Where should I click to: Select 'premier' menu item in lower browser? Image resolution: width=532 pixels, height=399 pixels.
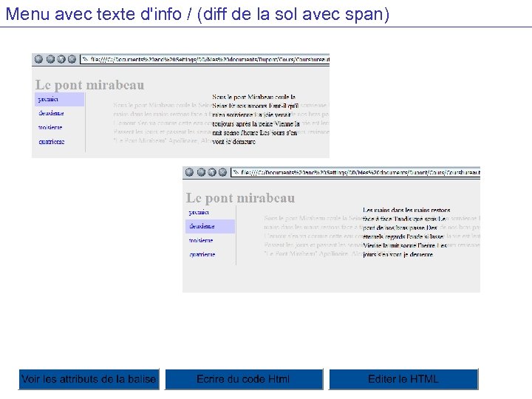(x=199, y=212)
